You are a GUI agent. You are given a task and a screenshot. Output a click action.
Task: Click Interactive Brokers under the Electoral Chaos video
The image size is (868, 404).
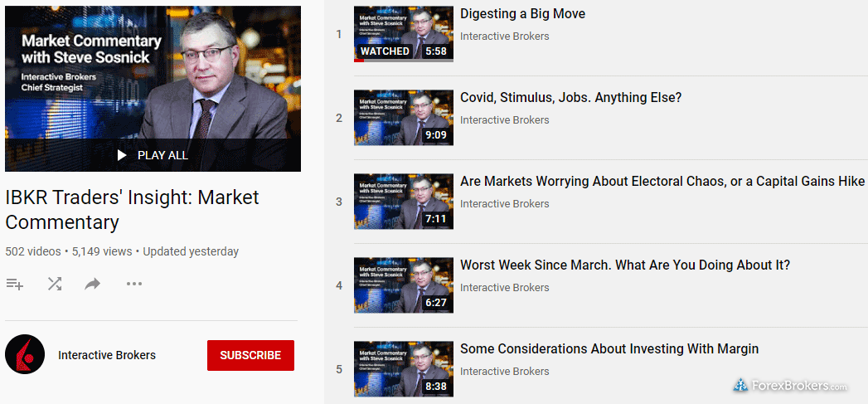(x=504, y=203)
